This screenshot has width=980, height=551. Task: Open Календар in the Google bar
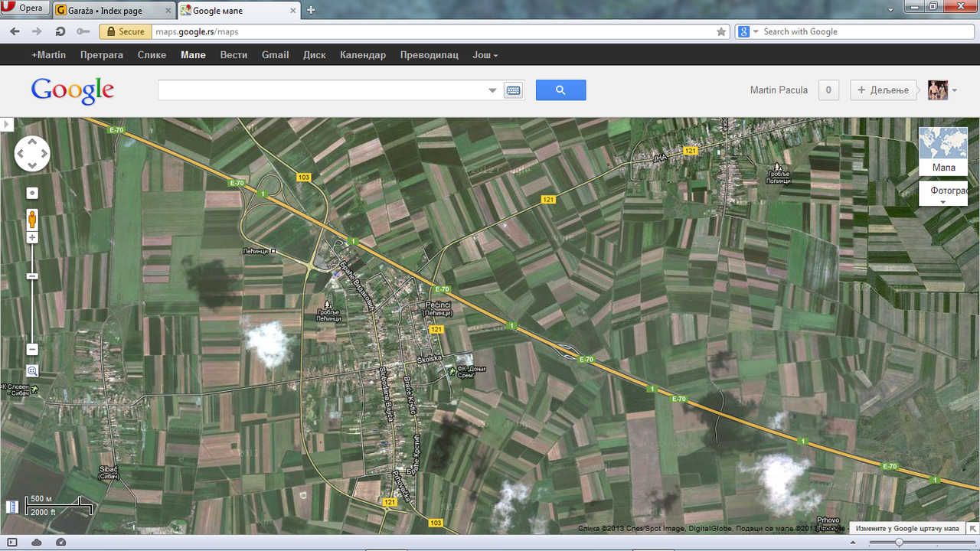point(363,55)
